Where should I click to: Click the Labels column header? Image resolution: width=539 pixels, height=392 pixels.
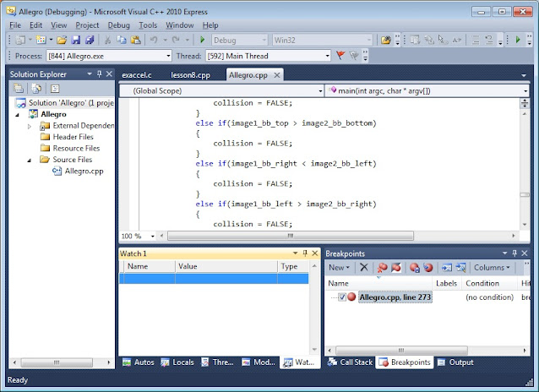(447, 283)
